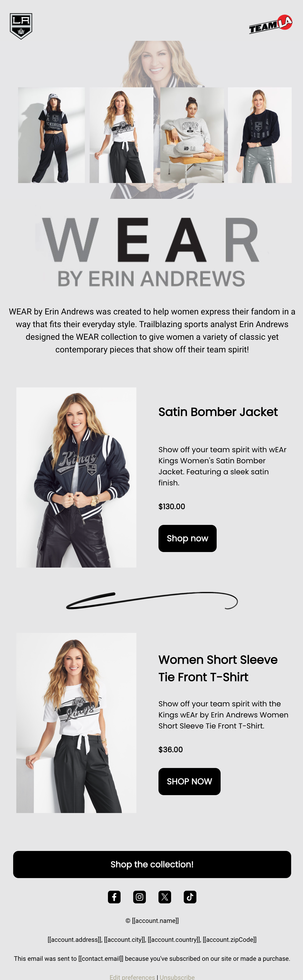
Task: Select the gray Kings sweatsuit on chair photo
Action: coord(192,135)
